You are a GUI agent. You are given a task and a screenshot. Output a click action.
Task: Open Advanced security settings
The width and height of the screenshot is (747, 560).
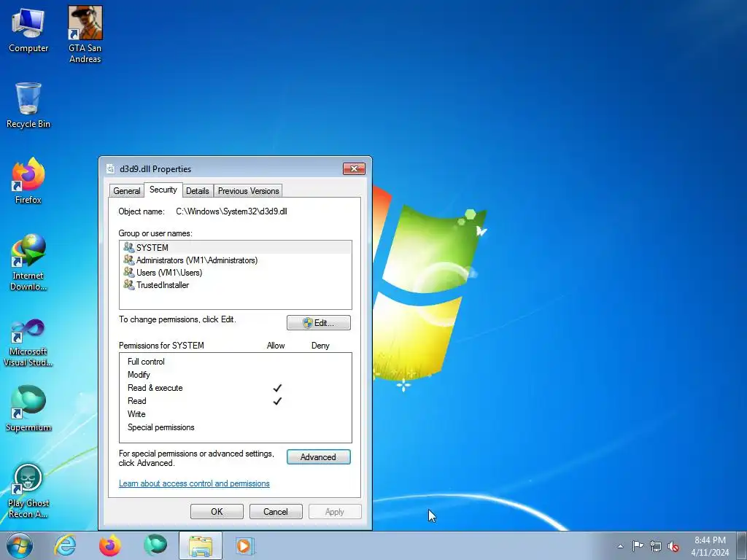319,457
